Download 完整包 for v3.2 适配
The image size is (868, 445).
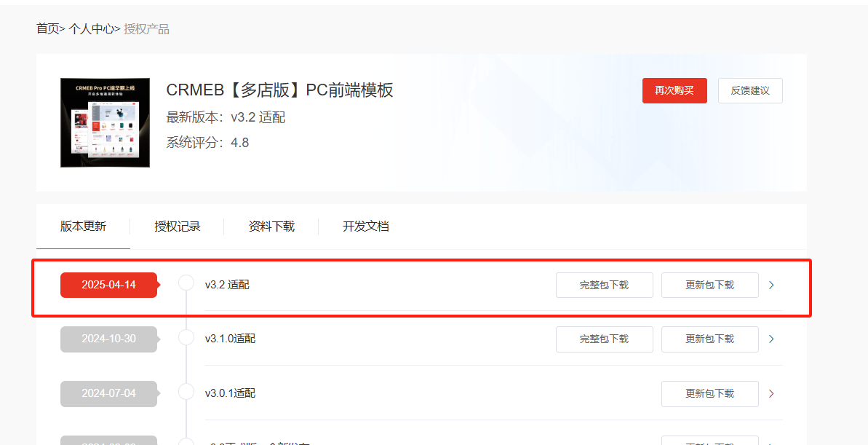click(605, 285)
